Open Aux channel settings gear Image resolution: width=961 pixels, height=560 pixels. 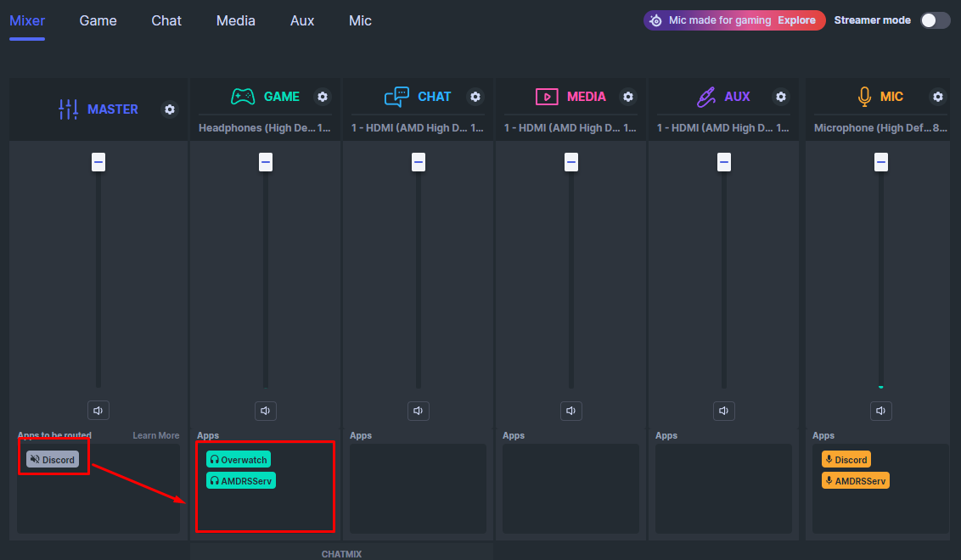pos(781,97)
